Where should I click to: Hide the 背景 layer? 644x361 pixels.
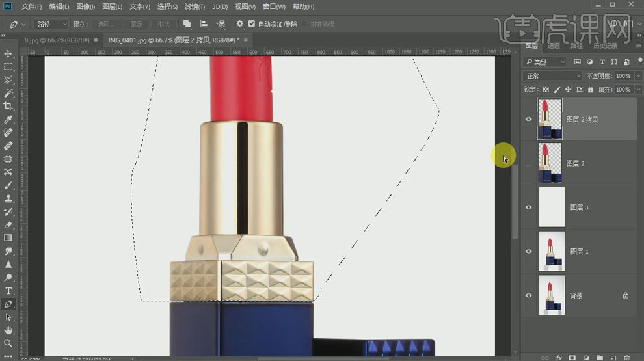tap(529, 295)
